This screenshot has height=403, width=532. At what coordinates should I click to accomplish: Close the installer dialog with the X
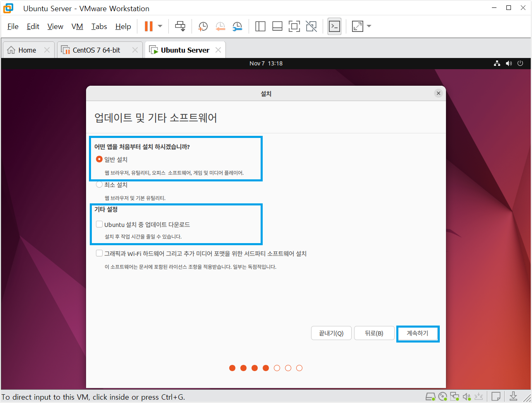439,94
